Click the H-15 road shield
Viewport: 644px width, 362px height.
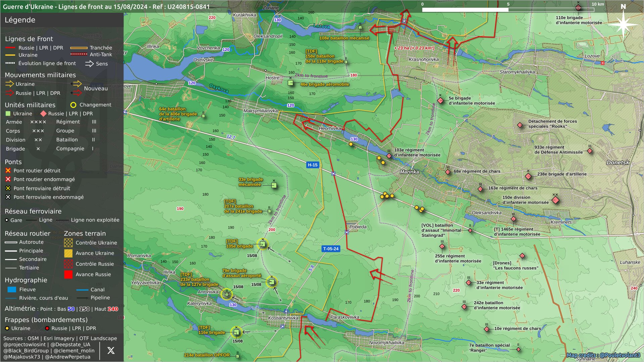pos(313,165)
